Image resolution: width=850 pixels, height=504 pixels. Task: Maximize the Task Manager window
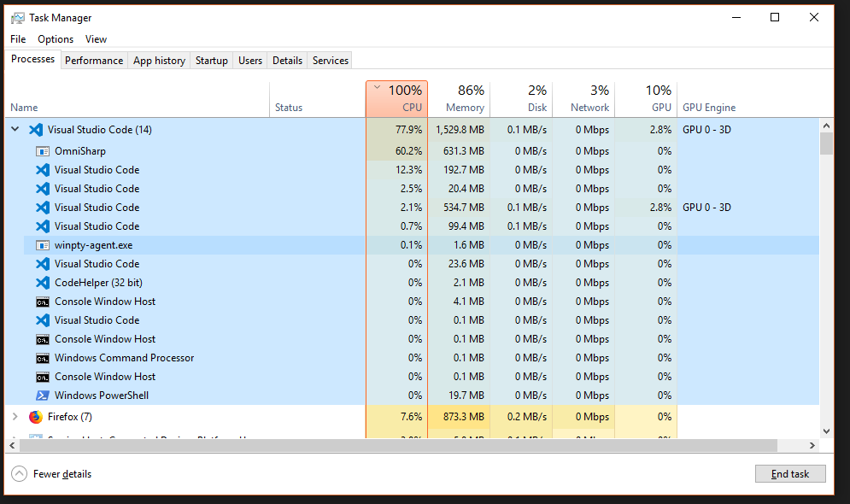point(775,17)
